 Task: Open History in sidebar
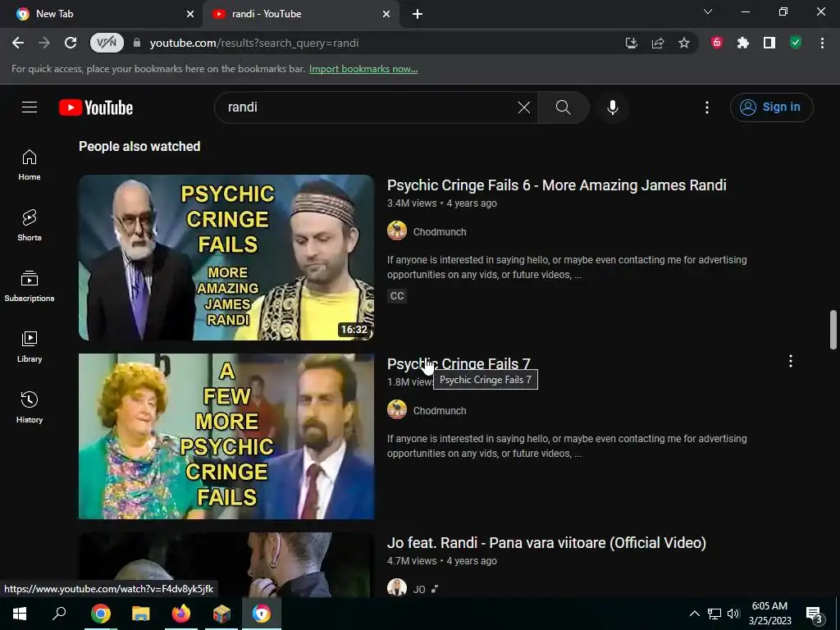30,408
